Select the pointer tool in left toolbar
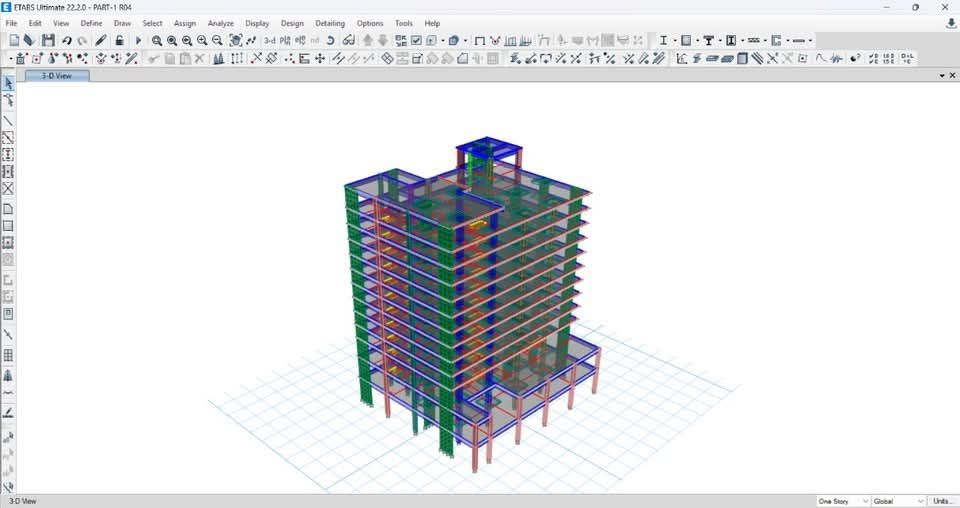This screenshot has width=960, height=508. (9, 84)
